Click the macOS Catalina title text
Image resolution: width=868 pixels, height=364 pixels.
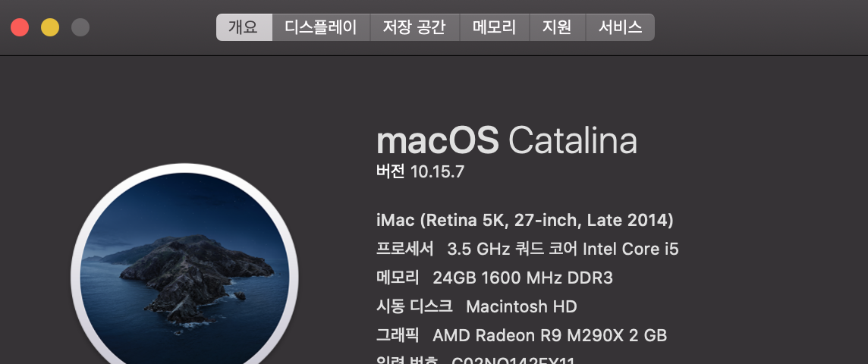[x=506, y=141]
